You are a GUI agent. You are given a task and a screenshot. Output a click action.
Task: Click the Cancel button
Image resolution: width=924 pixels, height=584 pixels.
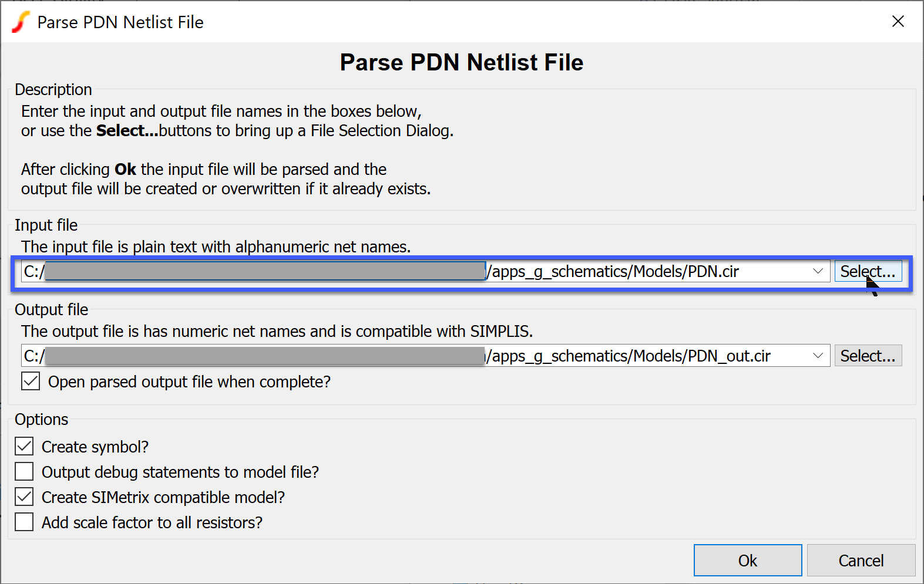pyautogui.click(x=861, y=561)
